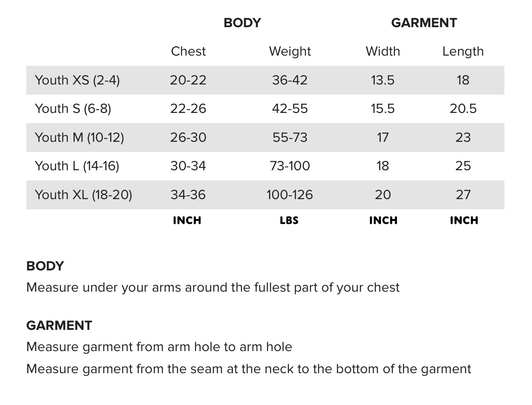The height and width of the screenshot is (405, 532).
Task: Click the GARMENT heading above the table
Action: tap(424, 23)
